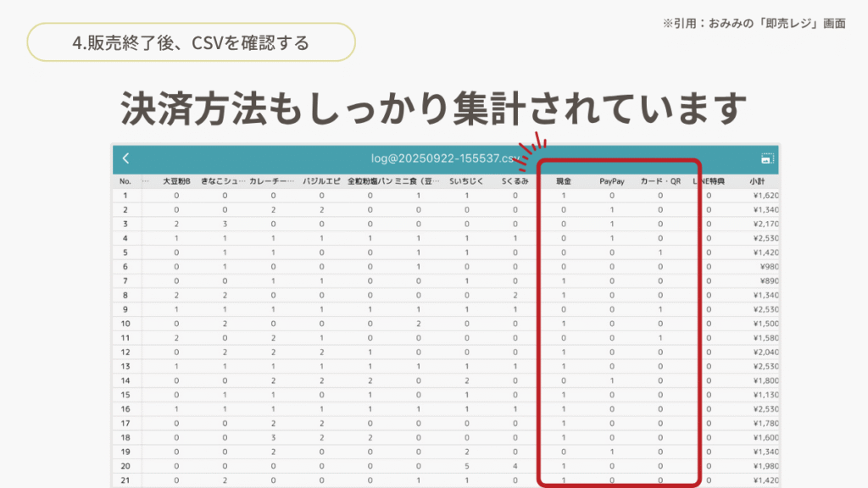
Task: Click the No. column header
Action: pos(125,181)
